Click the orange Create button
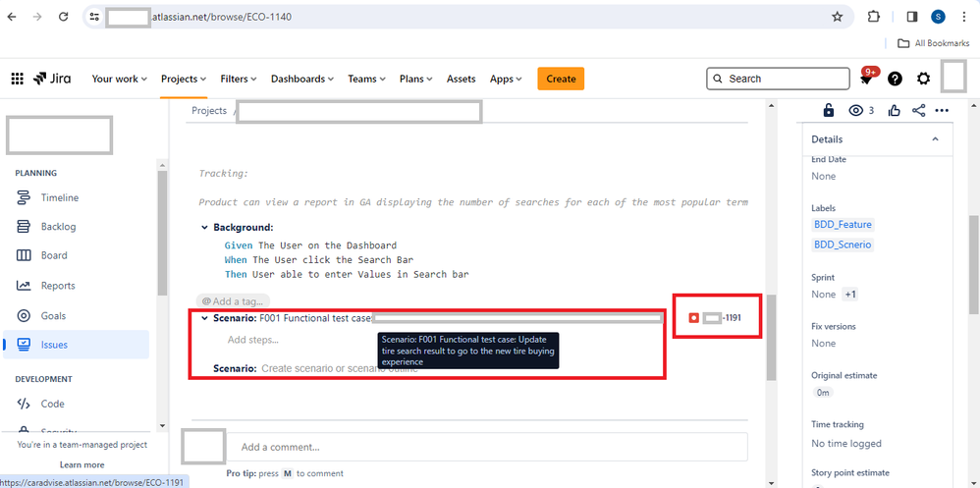Screen dimensions: 980x488 point(561,79)
